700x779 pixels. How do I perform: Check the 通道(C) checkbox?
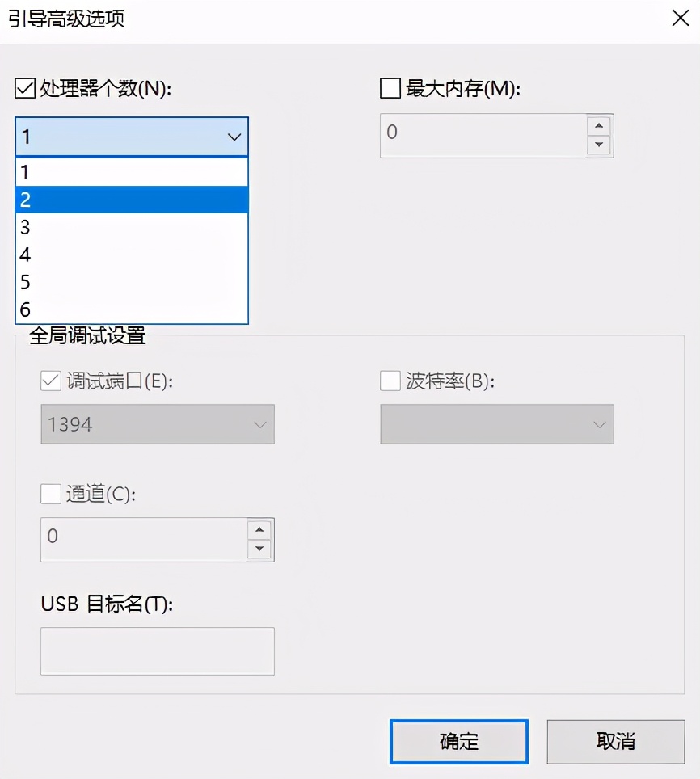[51, 494]
